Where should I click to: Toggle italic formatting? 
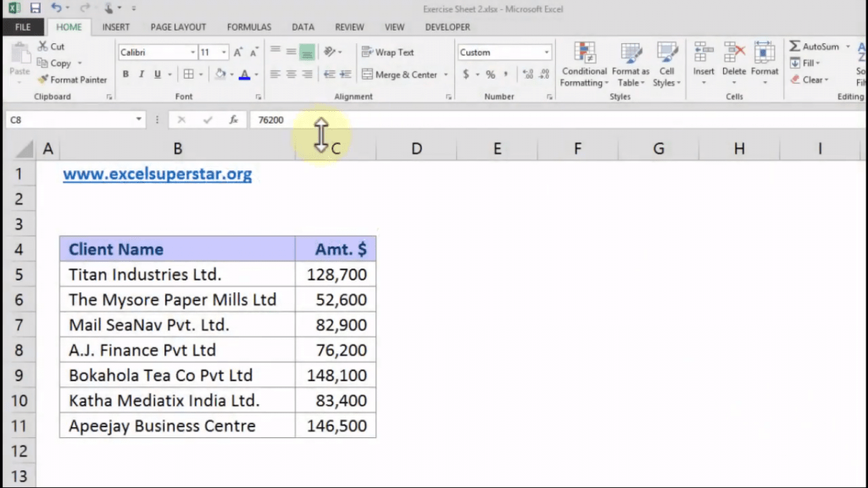pyautogui.click(x=141, y=75)
